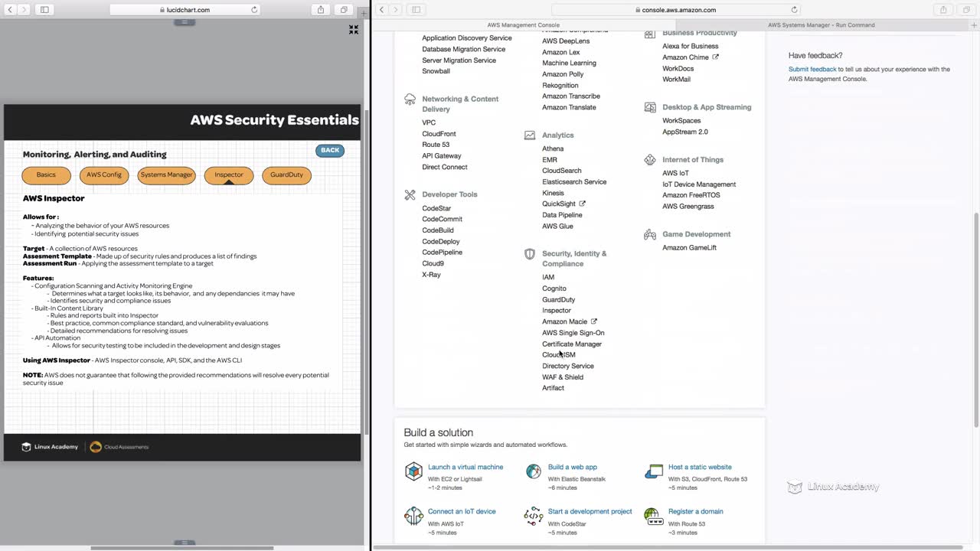Image resolution: width=980 pixels, height=551 pixels.
Task: Open the Amazon Translate link
Action: 569,108
